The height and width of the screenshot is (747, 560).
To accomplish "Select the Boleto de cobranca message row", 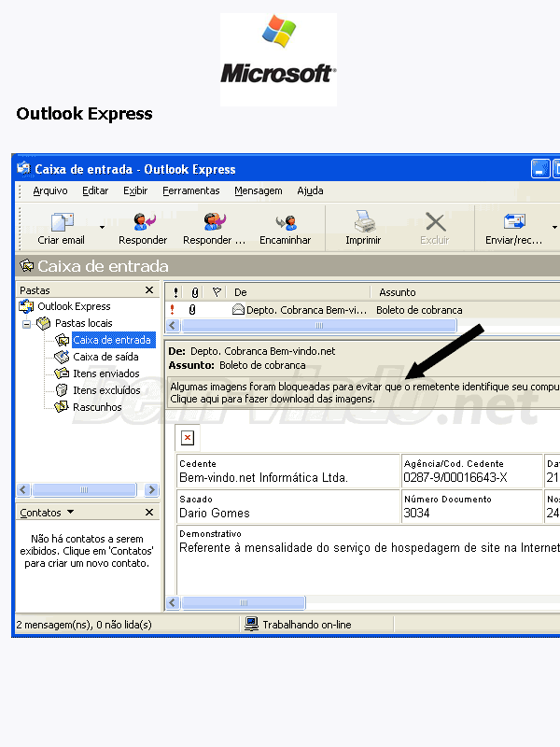I will 363,310.
